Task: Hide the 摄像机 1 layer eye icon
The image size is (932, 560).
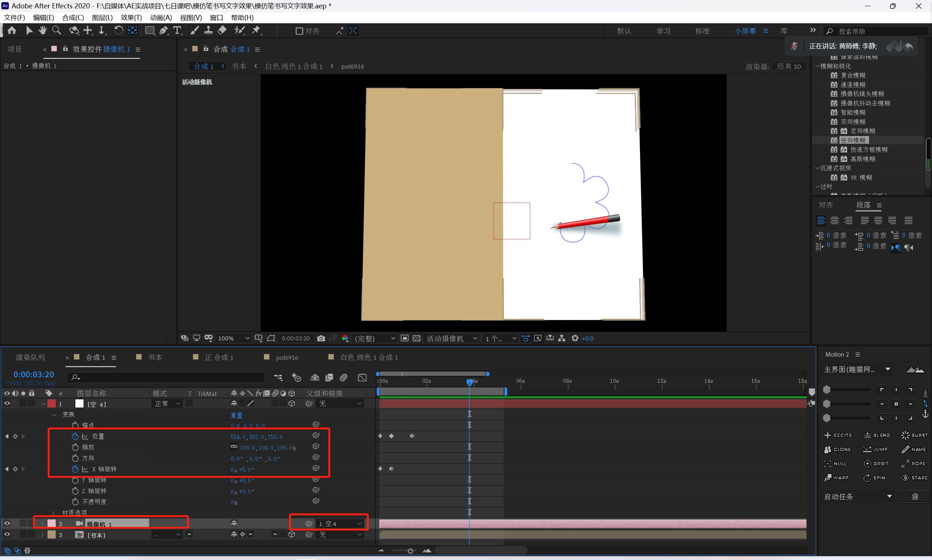Action: [x=7, y=523]
